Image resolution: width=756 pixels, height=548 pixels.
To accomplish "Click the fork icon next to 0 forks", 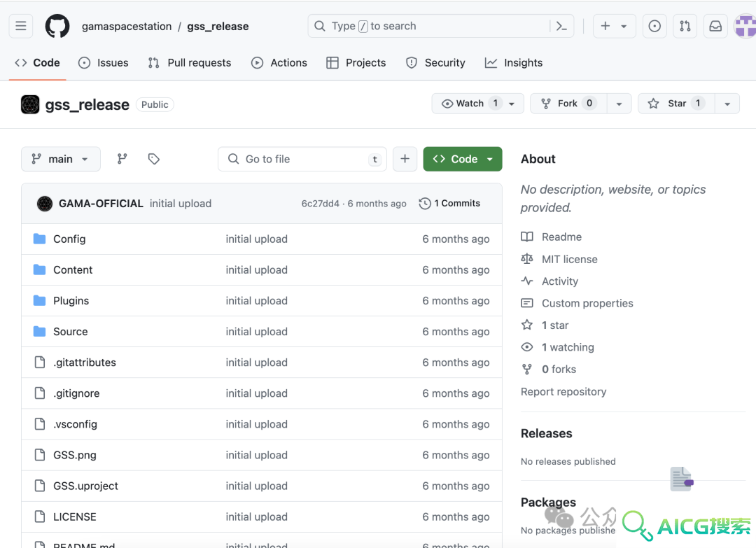I will (527, 370).
